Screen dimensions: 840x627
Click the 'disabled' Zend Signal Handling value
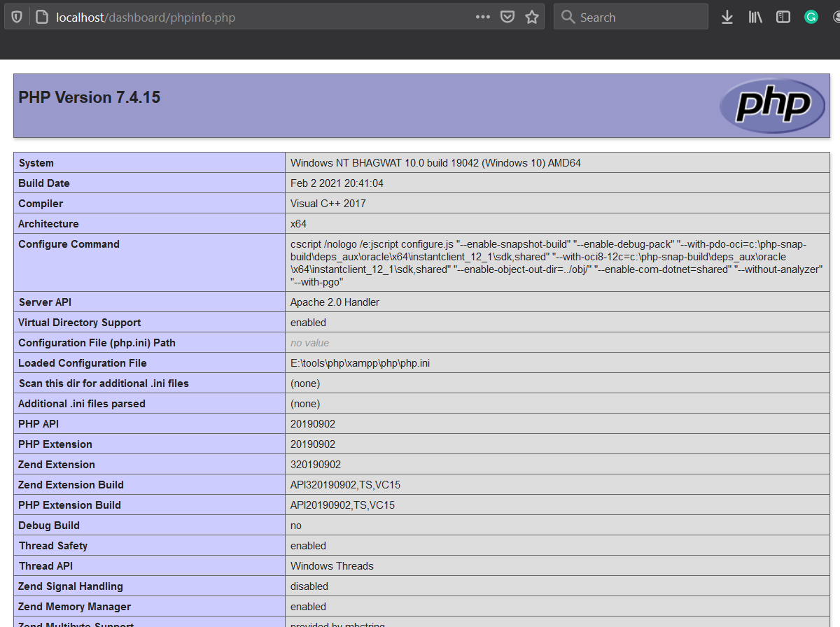click(309, 586)
